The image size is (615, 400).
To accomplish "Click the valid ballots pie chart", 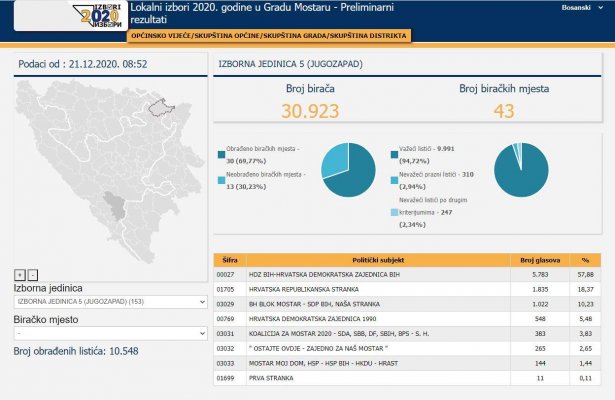I will (x=522, y=169).
